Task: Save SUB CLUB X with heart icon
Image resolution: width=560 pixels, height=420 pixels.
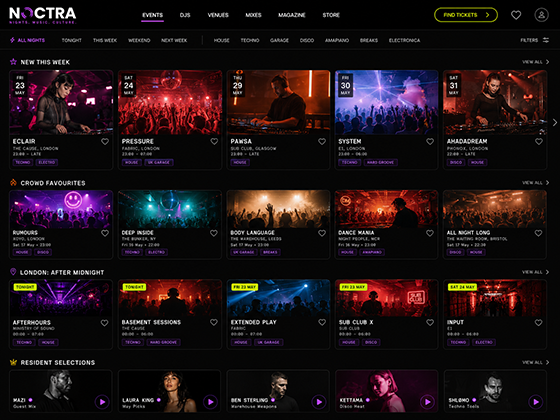Action: click(430, 322)
